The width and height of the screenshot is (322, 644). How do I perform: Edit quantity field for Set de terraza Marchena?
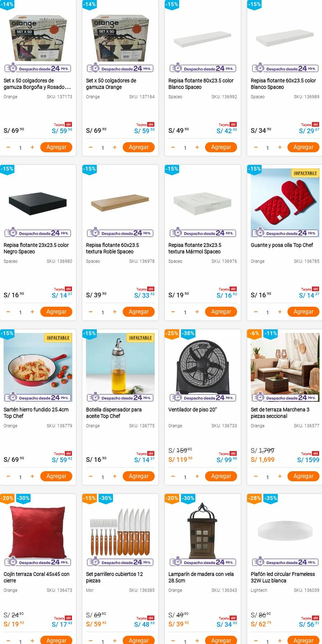pos(267,477)
